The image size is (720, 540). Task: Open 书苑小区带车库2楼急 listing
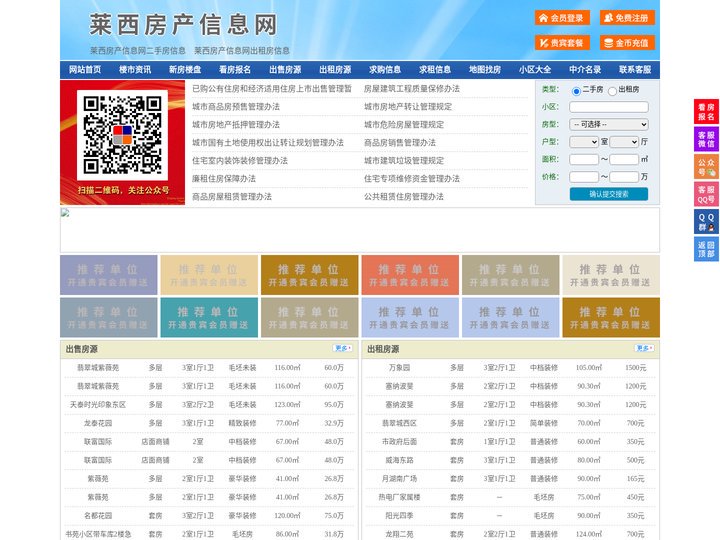(98, 534)
